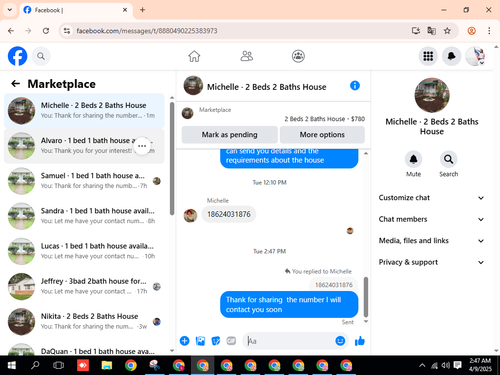Bookmark page with star icon
500x375 pixels.
447,31
